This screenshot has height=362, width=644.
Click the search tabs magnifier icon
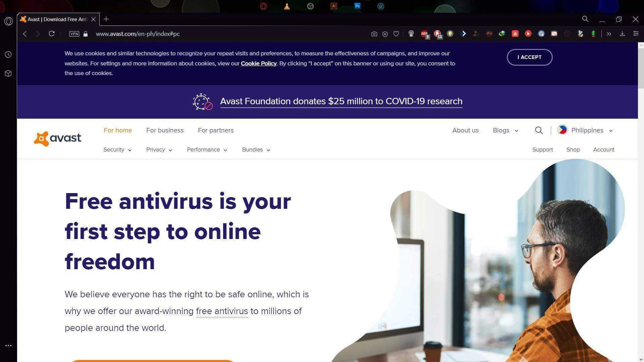585,19
